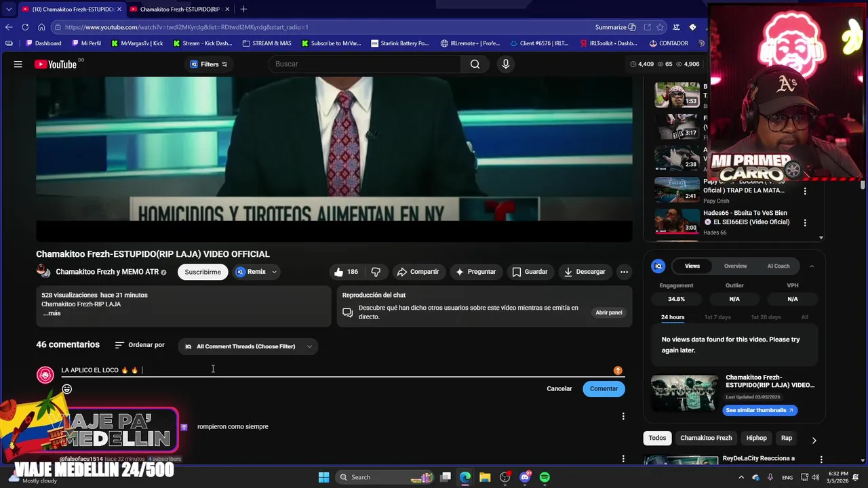
Task: Open the three-dot more actions menu
Action: [624, 272]
